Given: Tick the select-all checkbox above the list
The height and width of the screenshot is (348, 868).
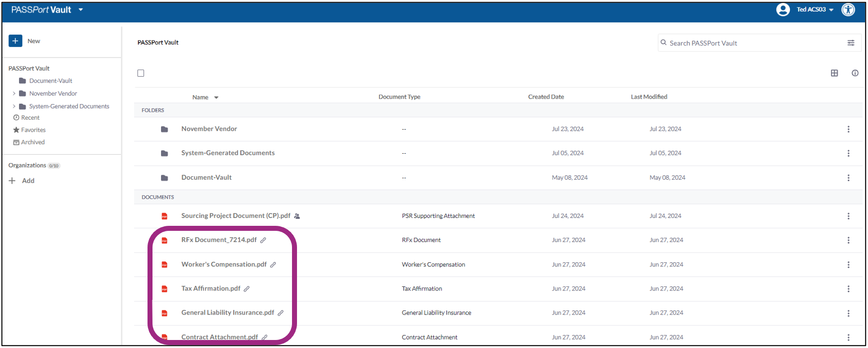Looking at the screenshot, I should pos(141,73).
